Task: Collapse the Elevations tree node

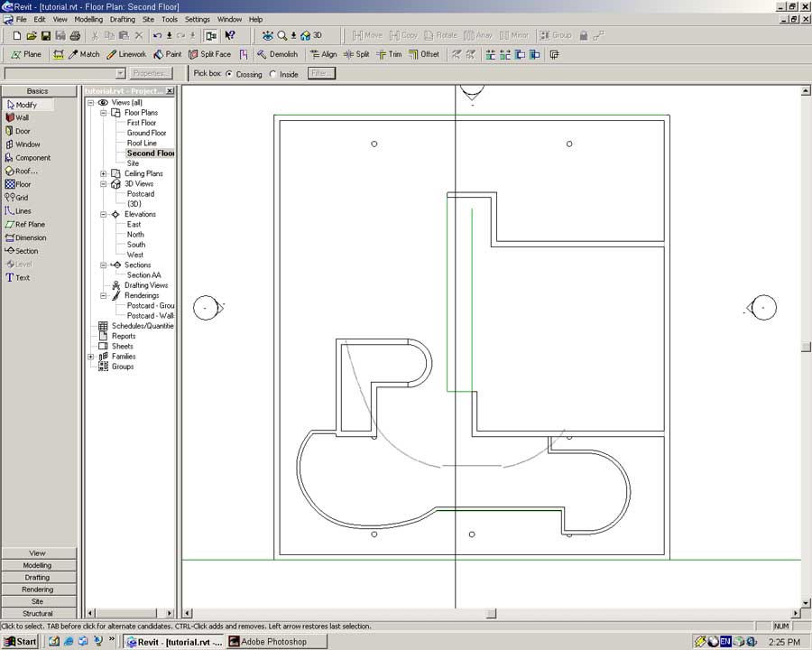Action: 104,214
